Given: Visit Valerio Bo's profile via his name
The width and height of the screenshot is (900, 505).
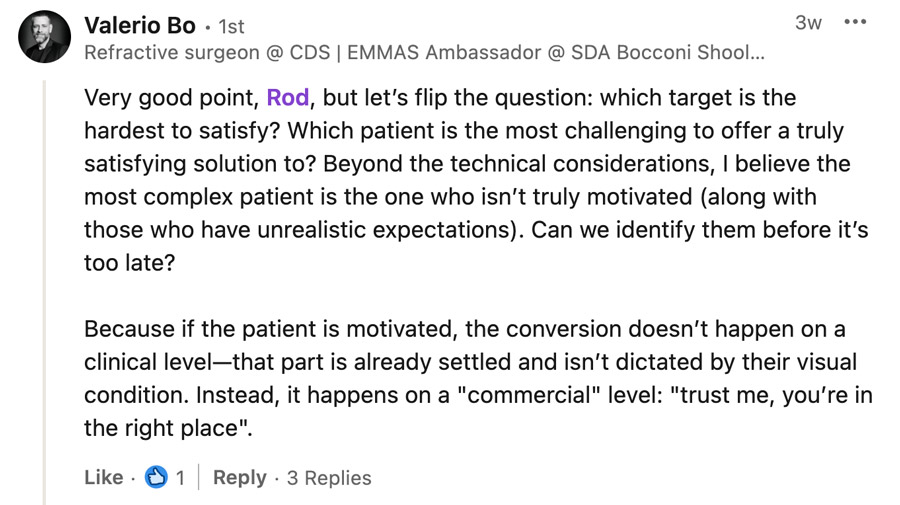Looking at the screenshot, I should 140,25.
